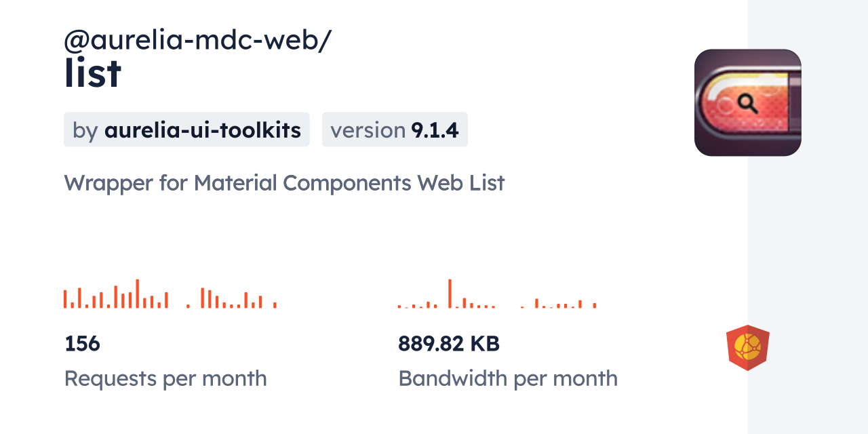
Task: Click the jsDelivr shield logo icon
Action: pyautogui.click(x=747, y=348)
